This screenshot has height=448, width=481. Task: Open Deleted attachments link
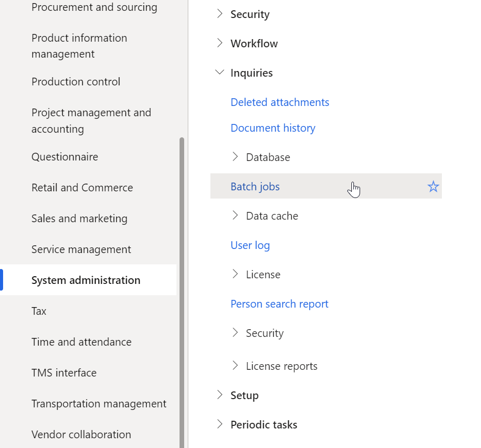280,102
